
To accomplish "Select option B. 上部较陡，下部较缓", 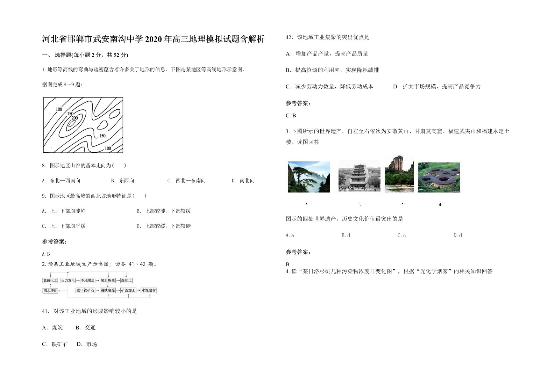I will tap(164, 211).
